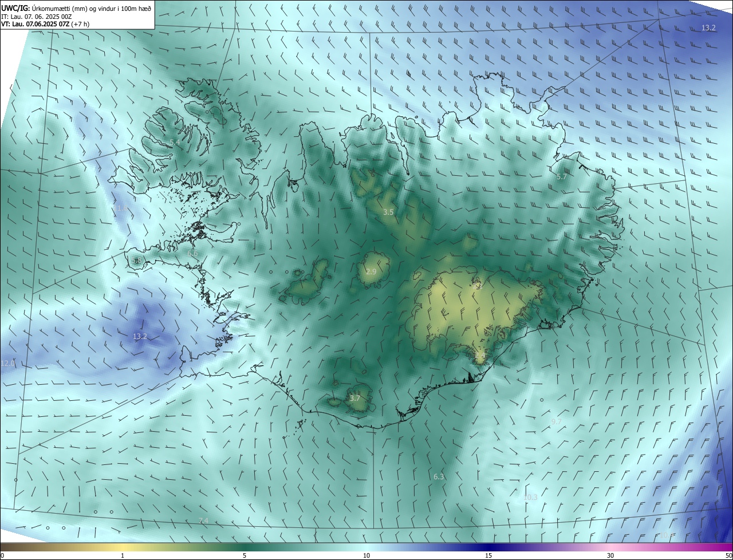Click the 'UWC/IG: Úrkomumætti (mm)' title line
733x560 pixels.
tap(77, 8)
